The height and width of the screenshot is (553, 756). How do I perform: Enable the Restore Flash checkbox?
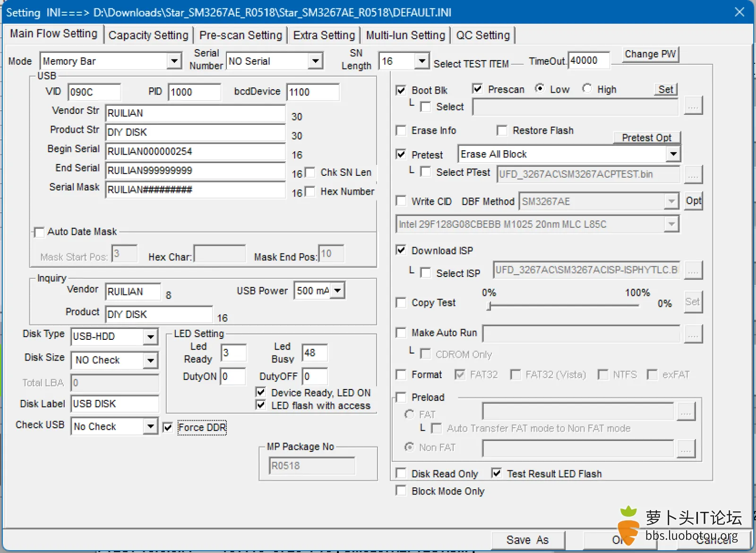502,130
